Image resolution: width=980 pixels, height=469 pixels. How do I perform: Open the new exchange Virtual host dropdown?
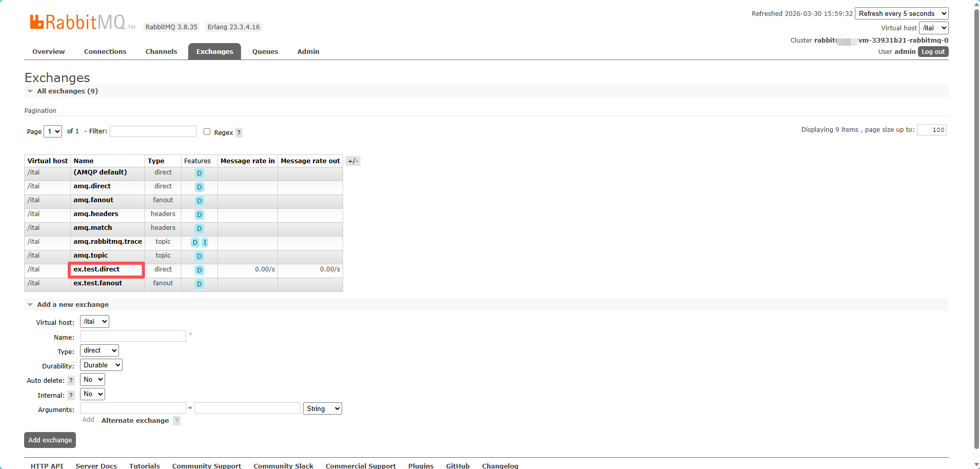[x=94, y=322]
